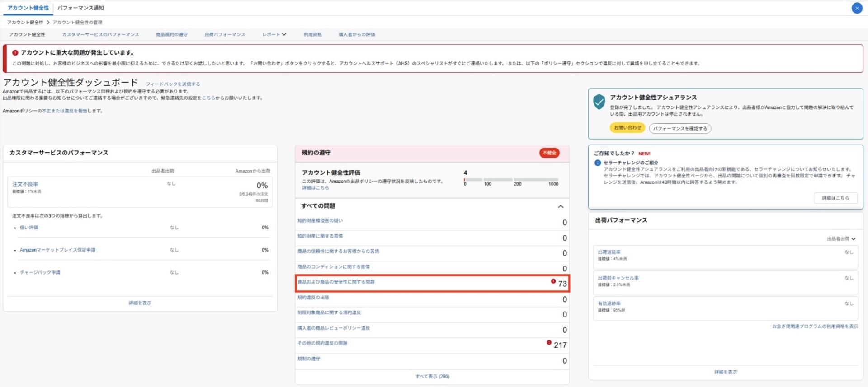
Task: Click 詳細を表示 in カスタマーサービス card
Action: point(140,303)
